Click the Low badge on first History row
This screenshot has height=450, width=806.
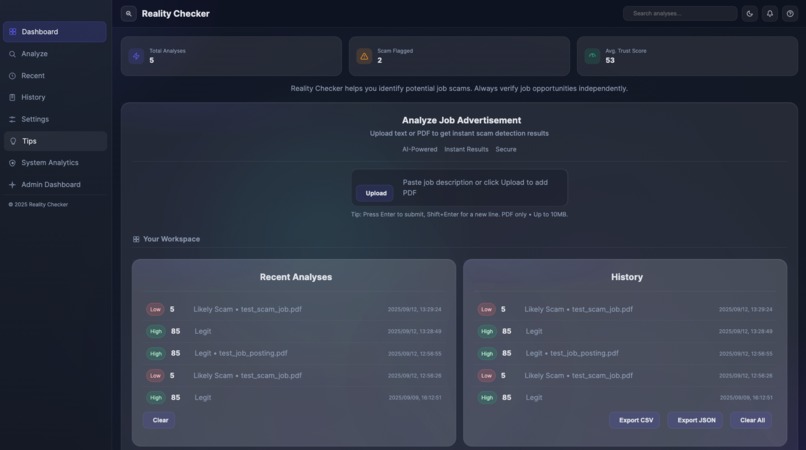point(486,310)
